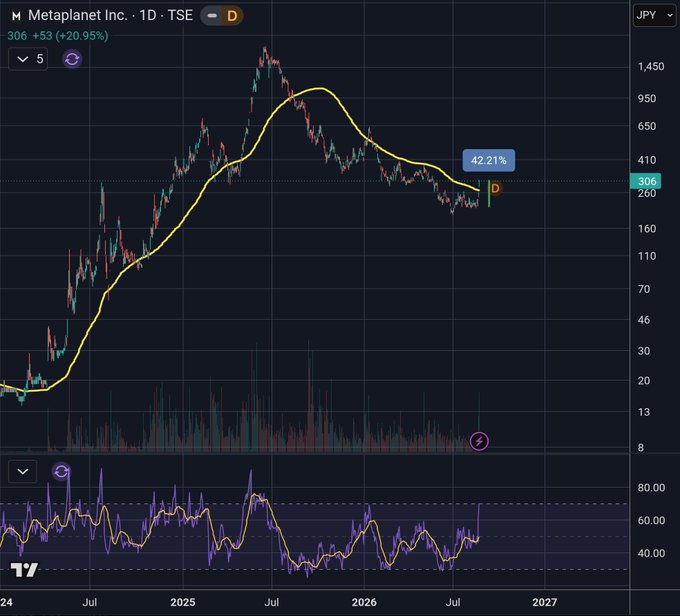
Task: Click the Metaplanet M logo icon
Action: [x=16, y=16]
